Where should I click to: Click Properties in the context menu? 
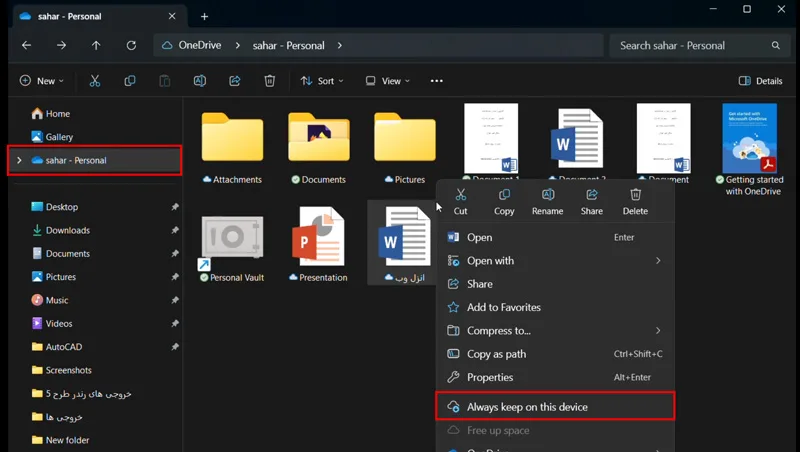tap(555, 378)
